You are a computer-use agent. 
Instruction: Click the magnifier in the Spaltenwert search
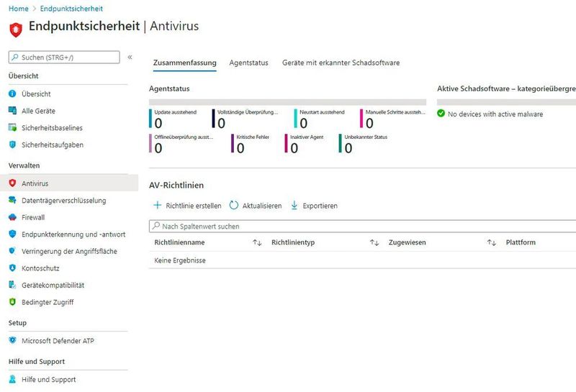156,226
